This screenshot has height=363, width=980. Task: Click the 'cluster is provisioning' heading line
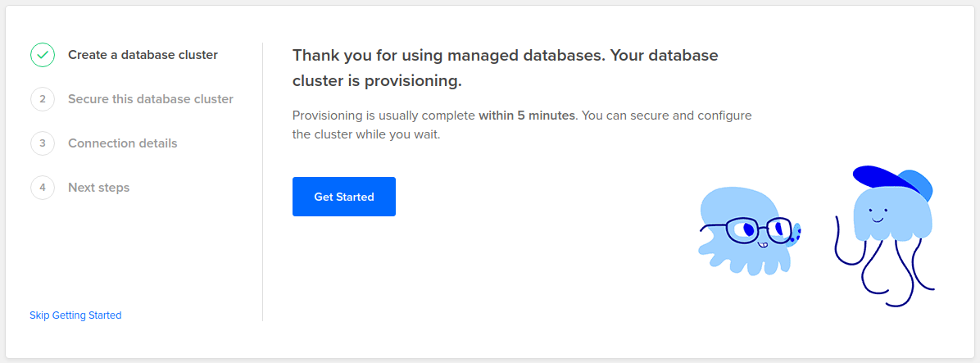pos(377,81)
